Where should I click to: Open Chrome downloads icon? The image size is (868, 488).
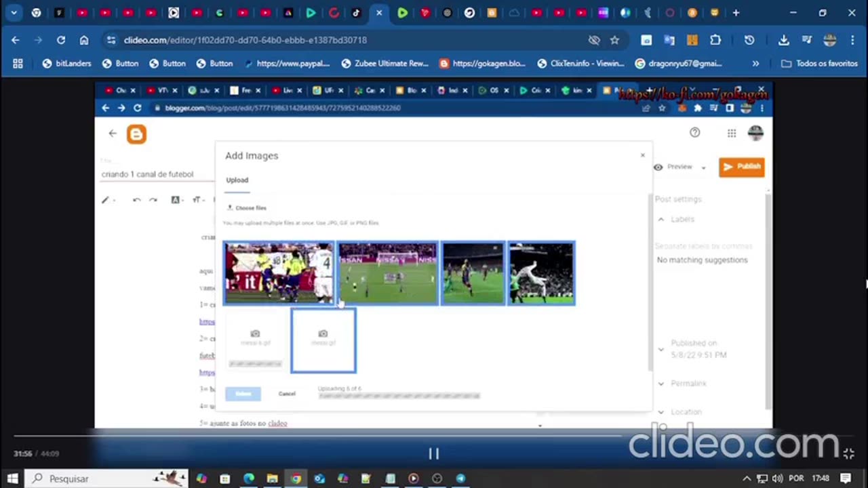pos(783,40)
